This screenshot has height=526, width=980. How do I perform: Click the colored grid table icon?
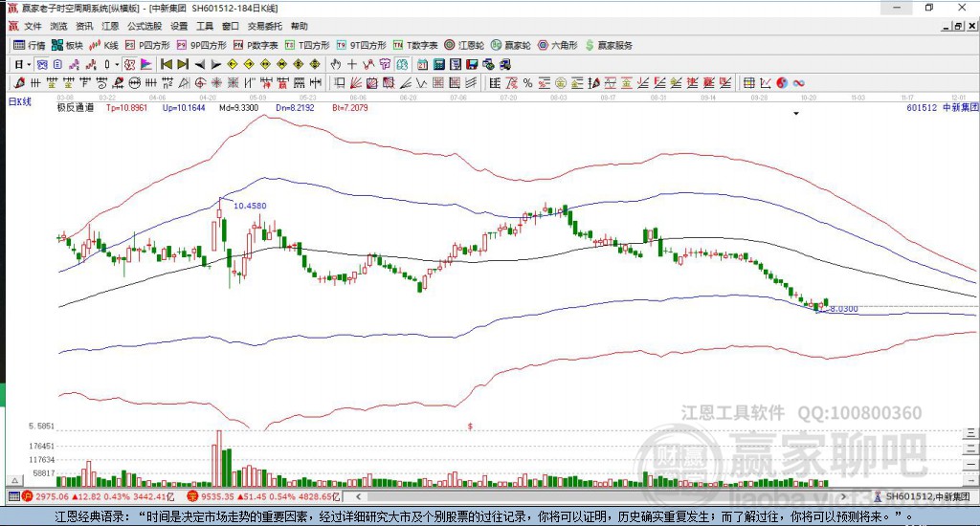point(748,82)
